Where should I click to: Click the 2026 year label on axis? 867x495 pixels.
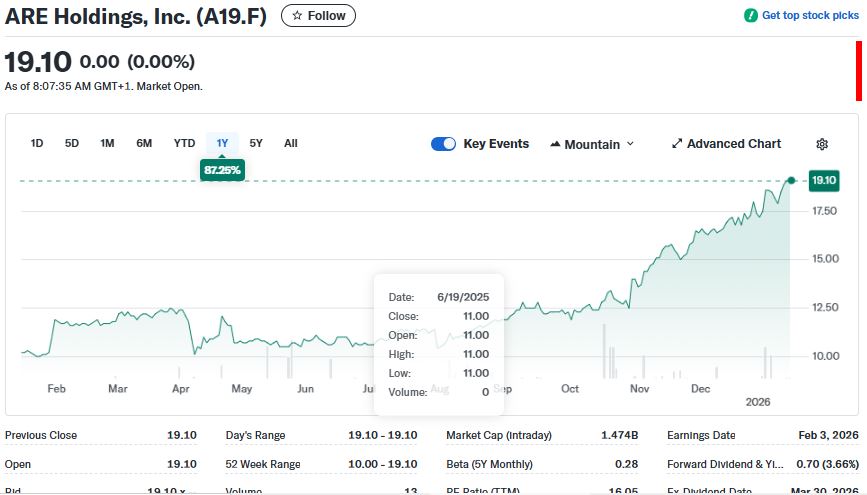758,402
